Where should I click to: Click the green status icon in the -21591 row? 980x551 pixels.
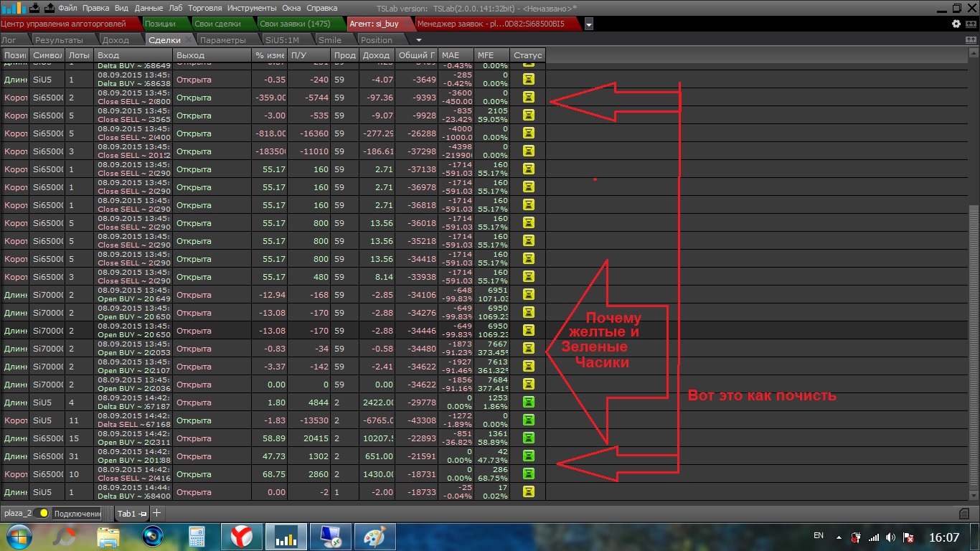coord(529,456)
